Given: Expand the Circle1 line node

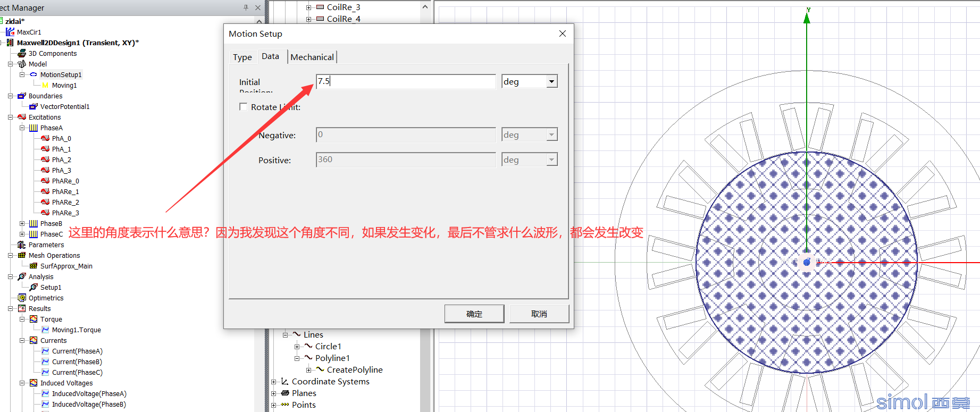Looking at the screenshot, I should pos(297,347).
